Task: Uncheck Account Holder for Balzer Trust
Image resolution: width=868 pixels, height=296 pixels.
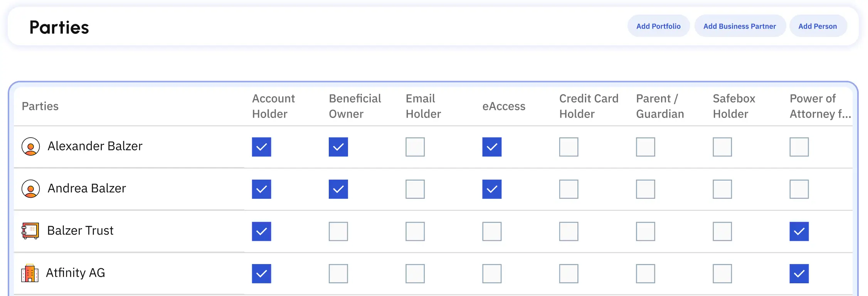Action: pos(261,231)
